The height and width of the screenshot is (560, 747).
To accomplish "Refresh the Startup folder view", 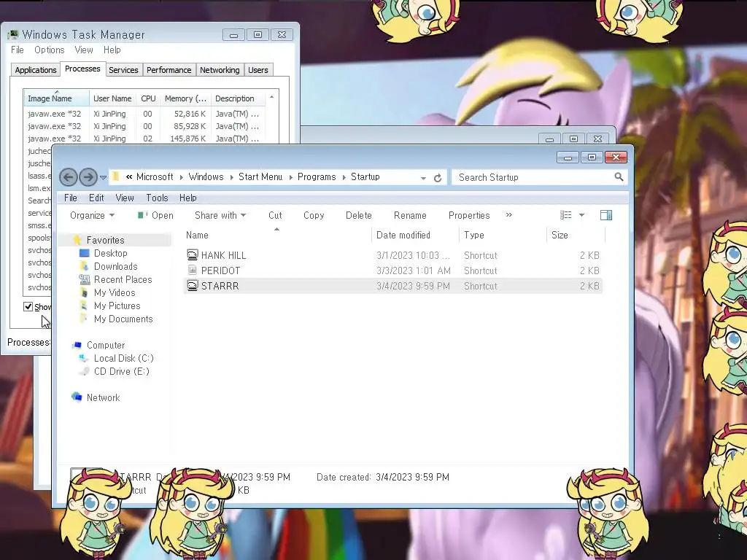I will point(438,178).
